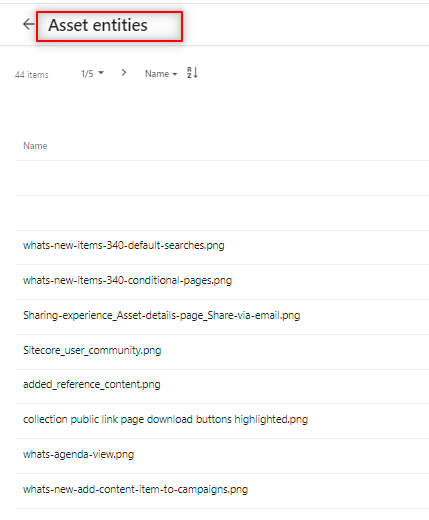Open the 1/5 page selector dropdown

pyautogui.click(x=92, y=73)
